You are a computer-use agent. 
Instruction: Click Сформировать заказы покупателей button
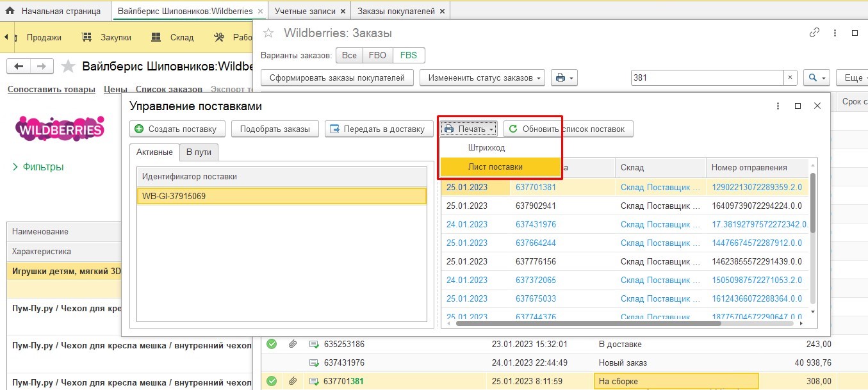click(x=338, y=77)
